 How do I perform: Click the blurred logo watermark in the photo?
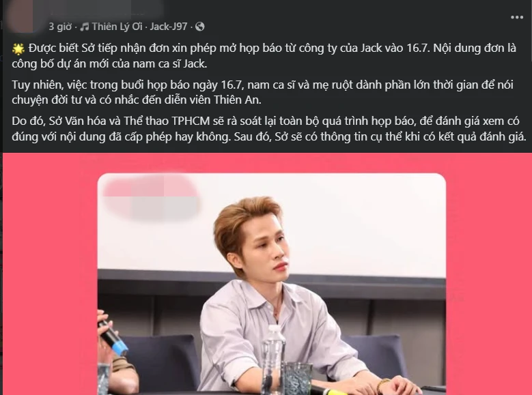click(151, 196)
